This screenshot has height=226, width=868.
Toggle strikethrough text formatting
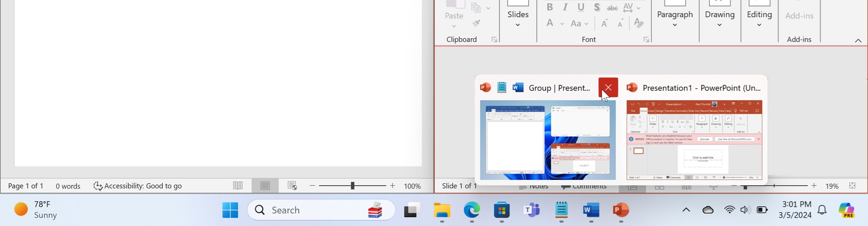click(612, 8)
